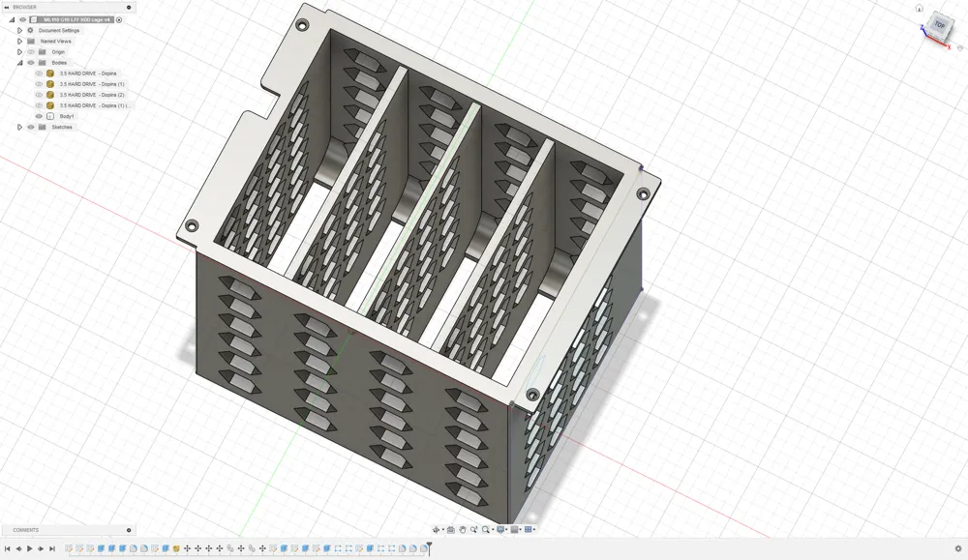Screen dimensions: 968x560
Task: Click the BROWSER panel title
Action: (25, 8)
